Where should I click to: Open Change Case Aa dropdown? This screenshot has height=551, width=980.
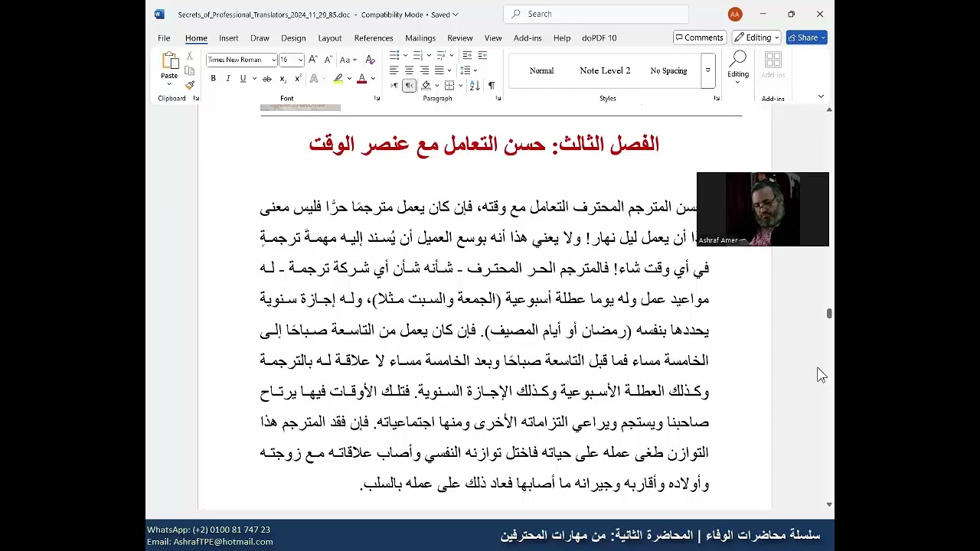tap(348, 60)
